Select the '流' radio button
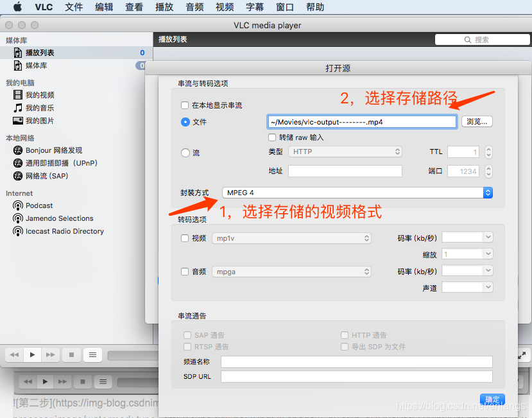Image resolution: width=532 pixels, height=418 pixels. click(x=185, y=152)
